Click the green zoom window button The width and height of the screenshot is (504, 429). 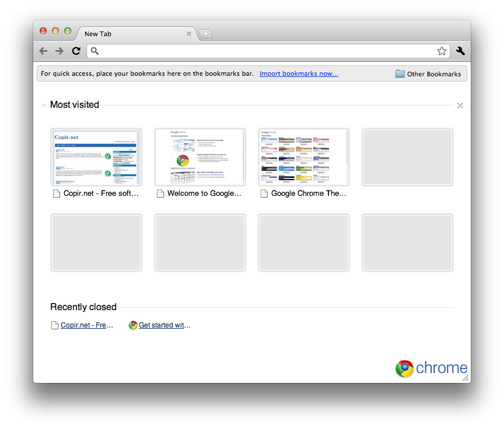[x=68, y=31]
